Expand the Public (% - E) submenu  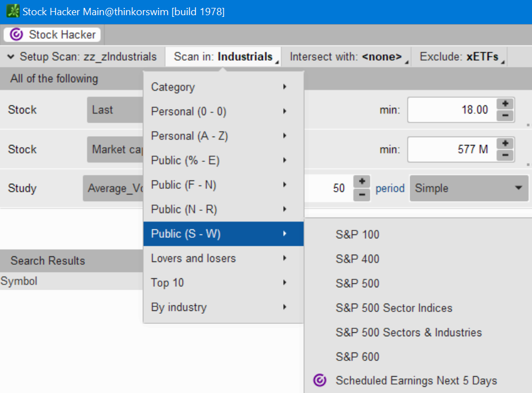[223, 160]
